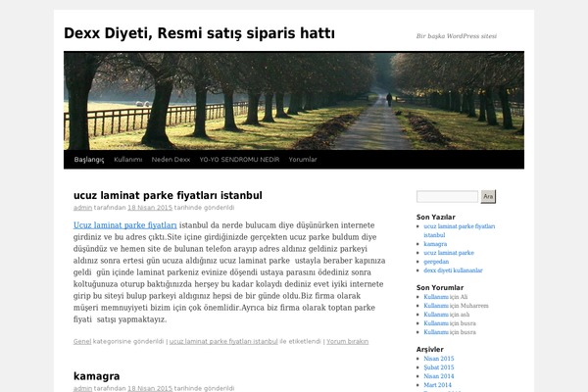Click the Ara search button

click(x=488, y=197)
